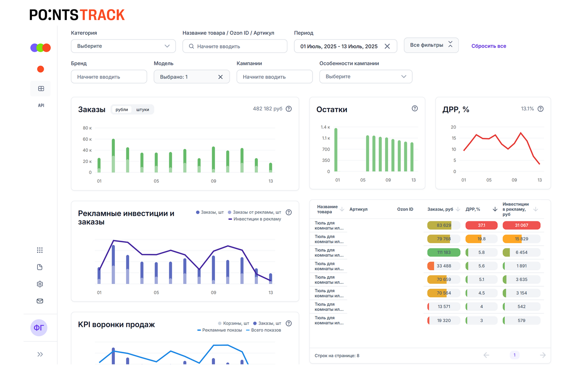588x368 pixels.
Task: Expand the collapsed sidebar with the chevron
Action: click(40, 354)
